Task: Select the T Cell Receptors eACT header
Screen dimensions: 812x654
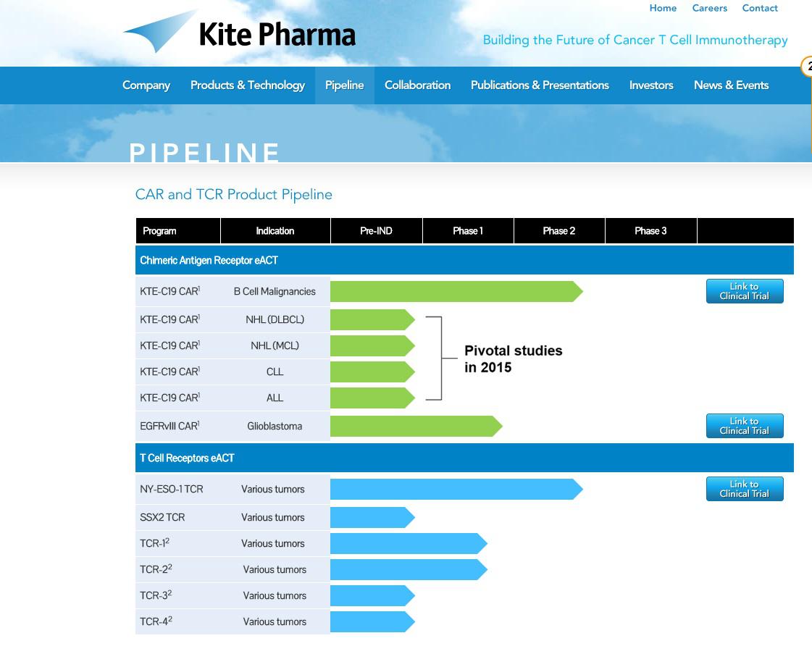Action: pyautogui.click(x=187, y=458)
